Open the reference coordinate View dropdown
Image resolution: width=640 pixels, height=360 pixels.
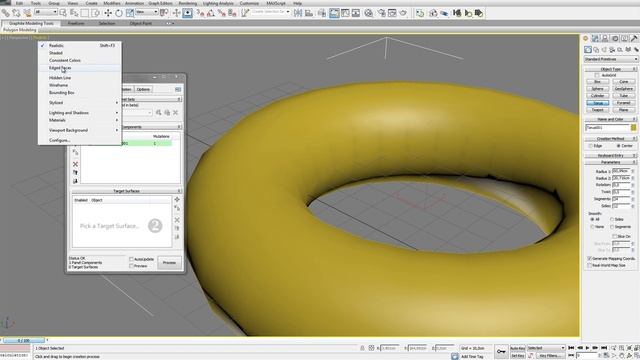[147, 12]
